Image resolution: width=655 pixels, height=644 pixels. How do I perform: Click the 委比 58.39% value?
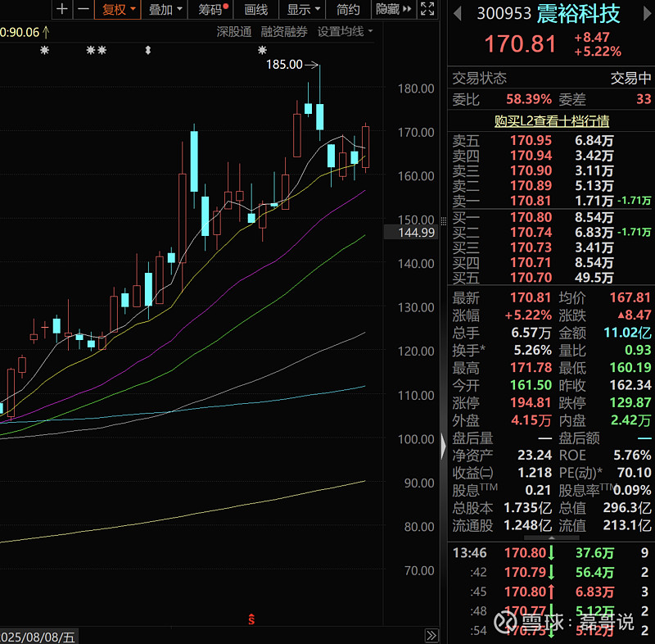click(529, 99)
